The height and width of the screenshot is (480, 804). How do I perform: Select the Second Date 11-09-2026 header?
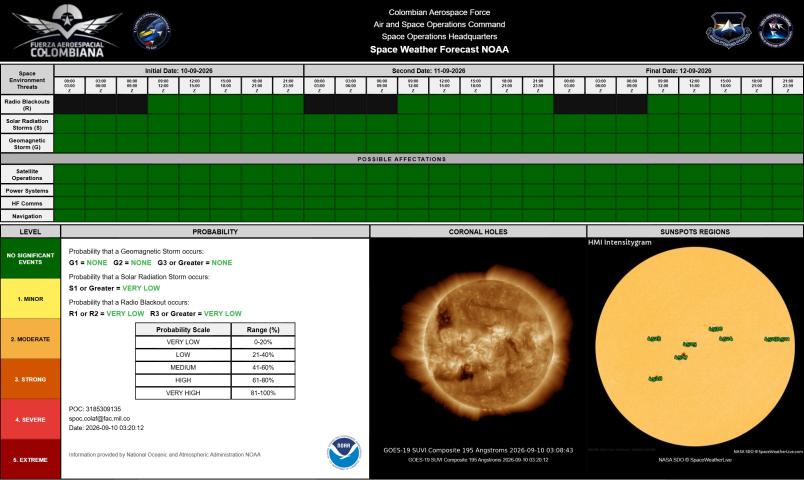pos(429,71)
